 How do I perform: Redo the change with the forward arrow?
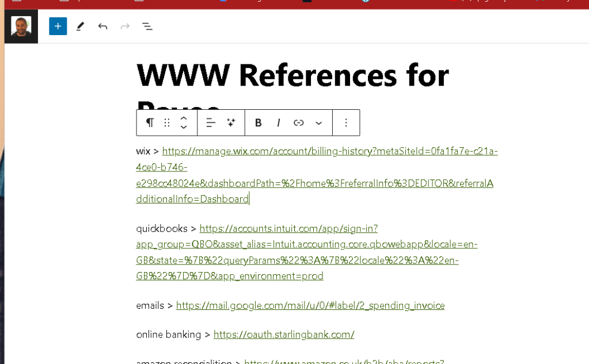coord(125,26)
